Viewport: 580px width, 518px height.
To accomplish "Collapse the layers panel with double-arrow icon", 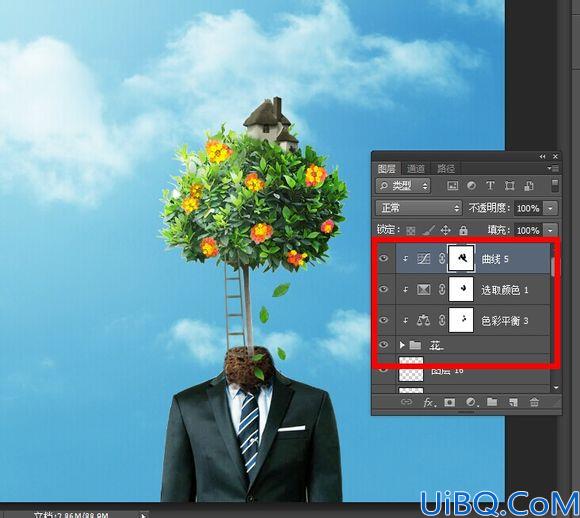I will pos(542,157).
